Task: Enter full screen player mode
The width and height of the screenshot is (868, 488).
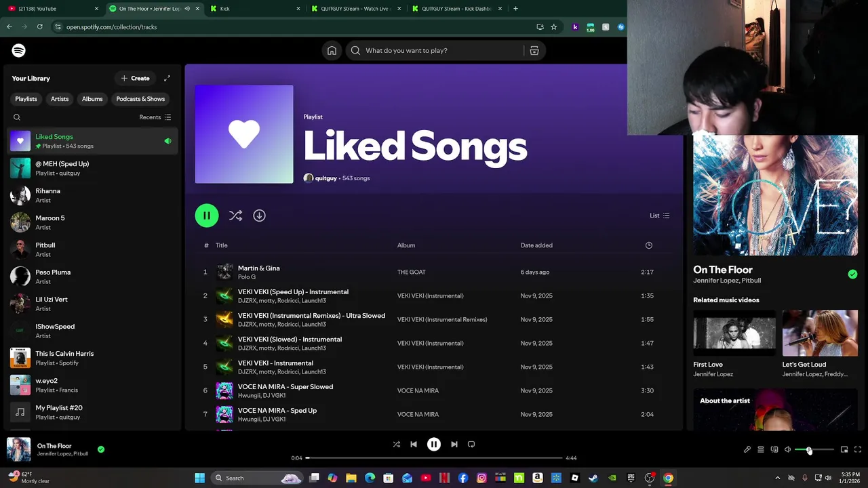Action: click(858, 449)
